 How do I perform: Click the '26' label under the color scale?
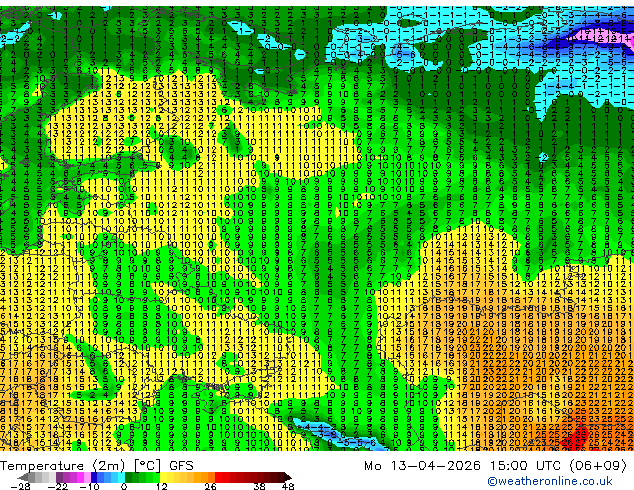[x=210, y=486]
